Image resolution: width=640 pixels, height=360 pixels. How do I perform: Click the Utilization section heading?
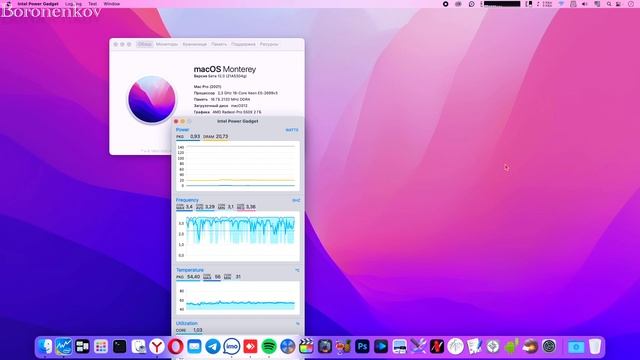click(x=187, y=323)
